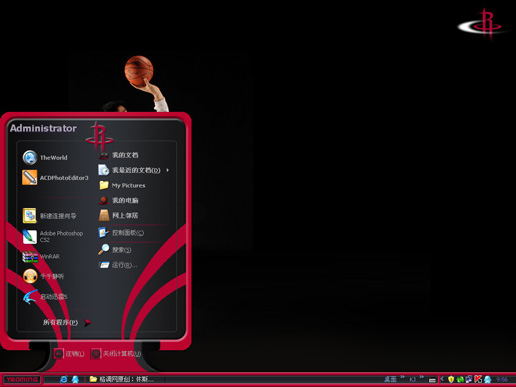
Task: Click the taskbar clock
Action: (x=502, y=379)
